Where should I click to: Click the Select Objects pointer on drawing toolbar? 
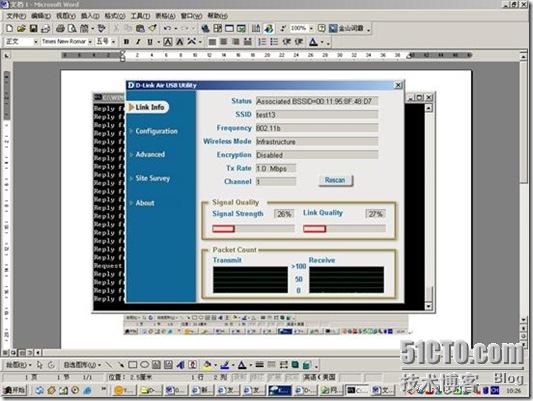click(39, 365)
